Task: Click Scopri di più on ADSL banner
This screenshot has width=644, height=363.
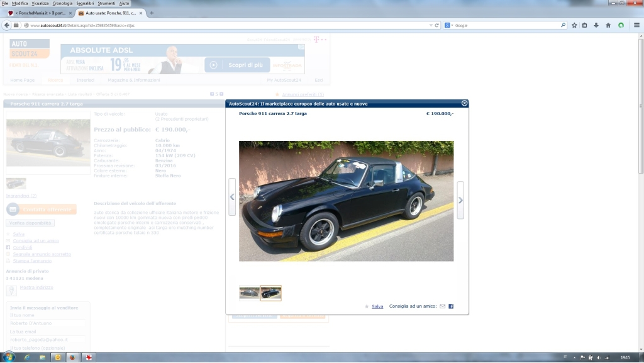Action: click(237, 65)
